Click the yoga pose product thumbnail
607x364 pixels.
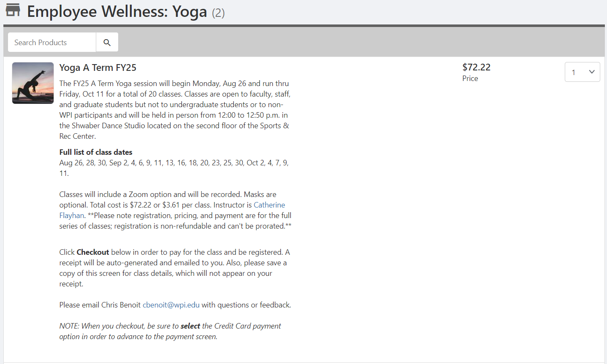pyautogui.click(x=33, y=83)
